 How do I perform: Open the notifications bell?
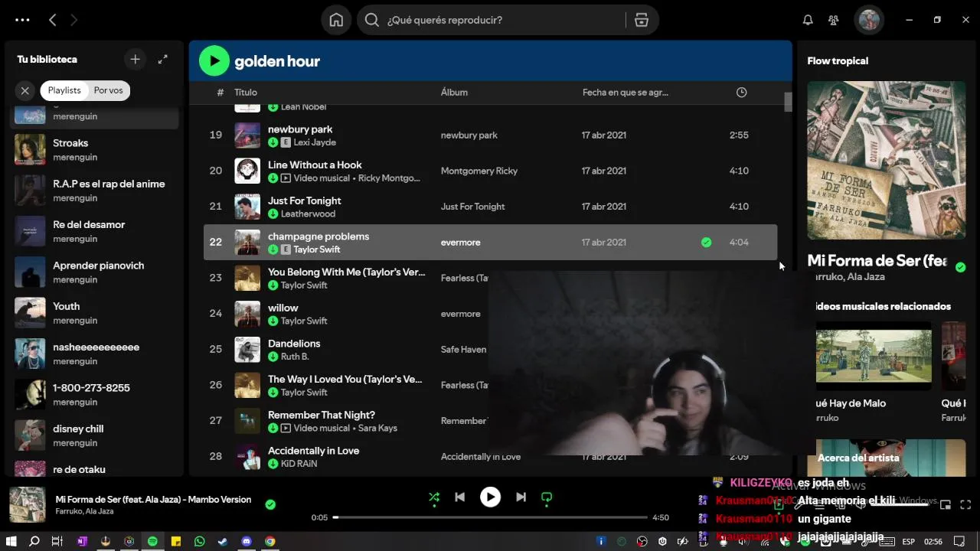coord(808,20)
